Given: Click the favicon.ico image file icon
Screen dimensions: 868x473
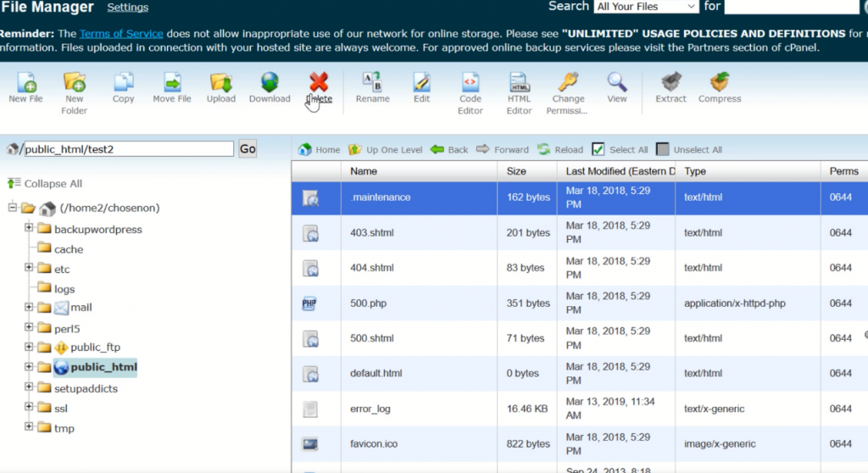Looking at the screenshot, I should point(310,444).
